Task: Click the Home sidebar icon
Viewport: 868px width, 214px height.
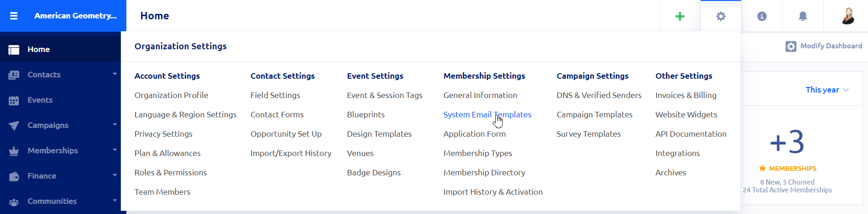Action: pos(14,50)
